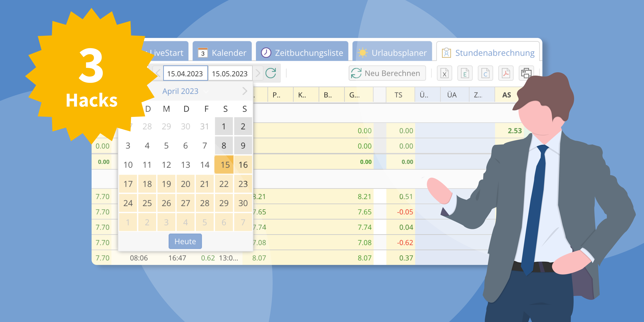The image size is (644, 322).
Task: Export using the C file icon
Action: pos(485,73)
